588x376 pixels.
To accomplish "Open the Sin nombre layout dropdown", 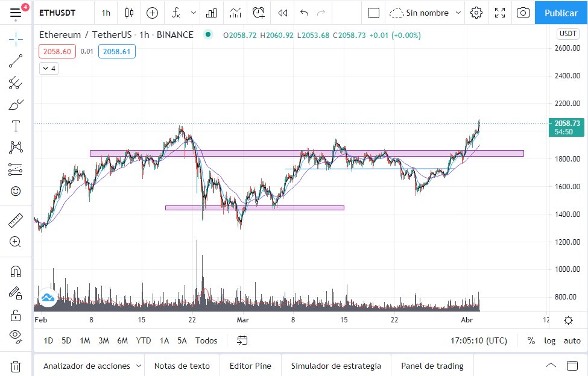I will pyautogui.click(x=425, y=13).
